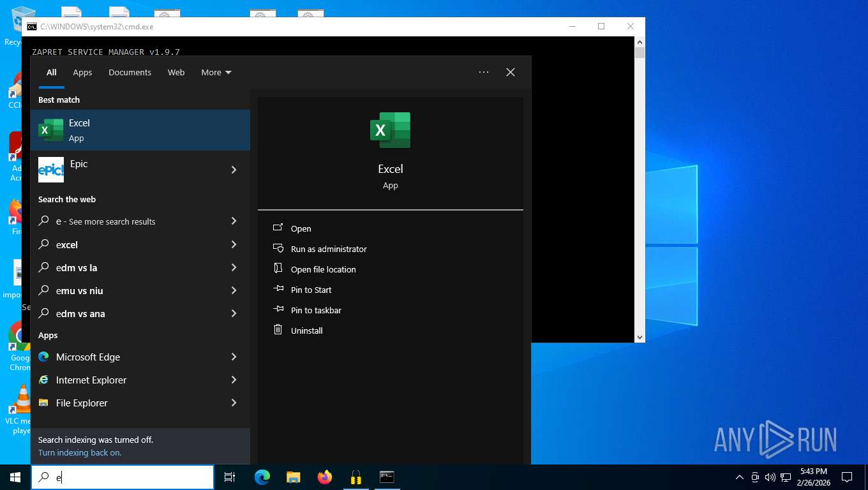The height and width of the screenshot is (490, 868).
Task: Choose Run as administrator for Excel
Action: (329, 249)
